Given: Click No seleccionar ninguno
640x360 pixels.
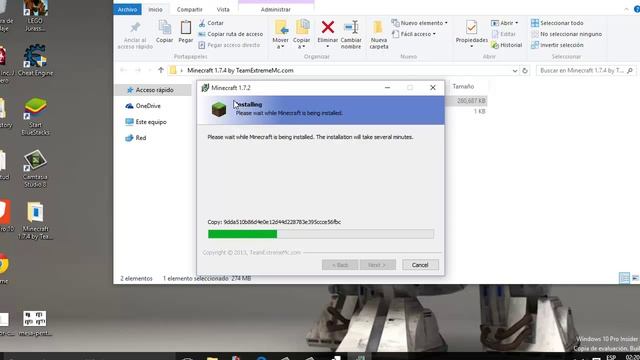Looking at the screenshot, I should click(567, 34).
